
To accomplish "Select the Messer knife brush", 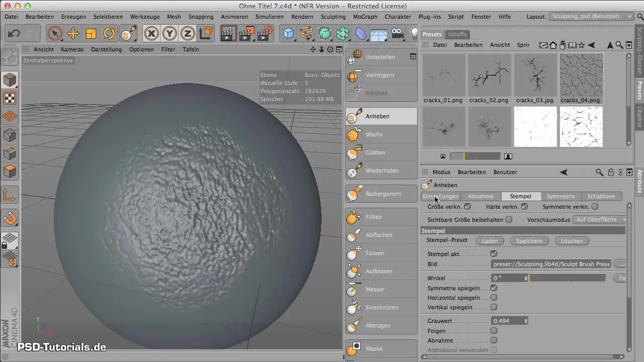I will (381, 289).
